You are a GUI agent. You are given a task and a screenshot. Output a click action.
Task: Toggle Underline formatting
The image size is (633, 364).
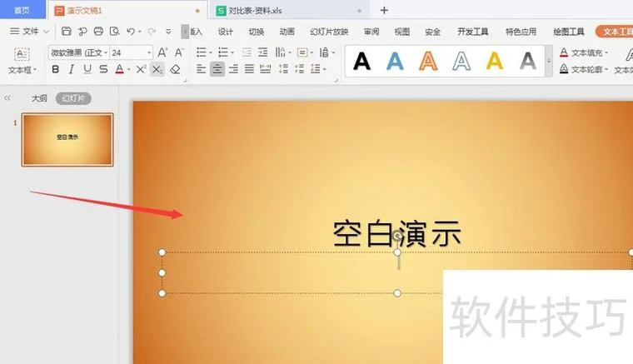(87, 69)
